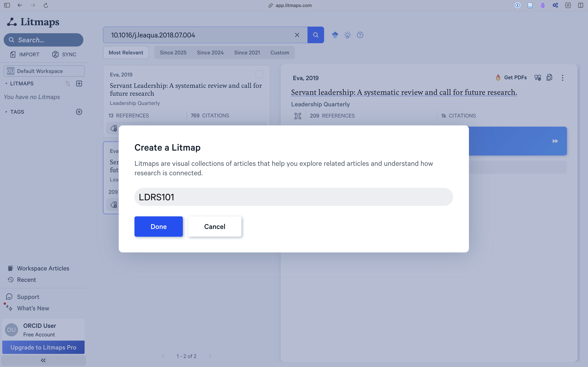Open the three-dot more options menu
The image size is (588, 367).
click(x=562, y=78)
